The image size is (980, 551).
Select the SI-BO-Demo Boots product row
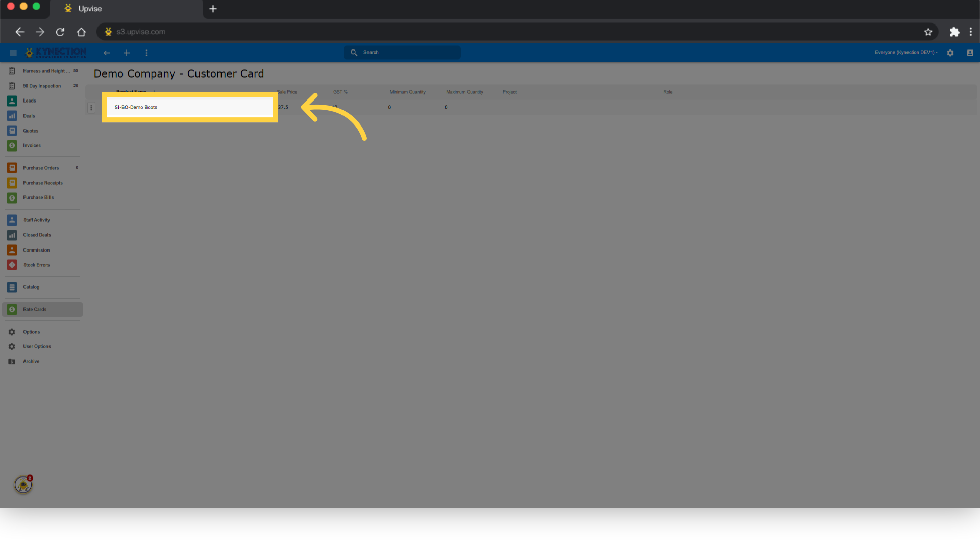point(189,107)
